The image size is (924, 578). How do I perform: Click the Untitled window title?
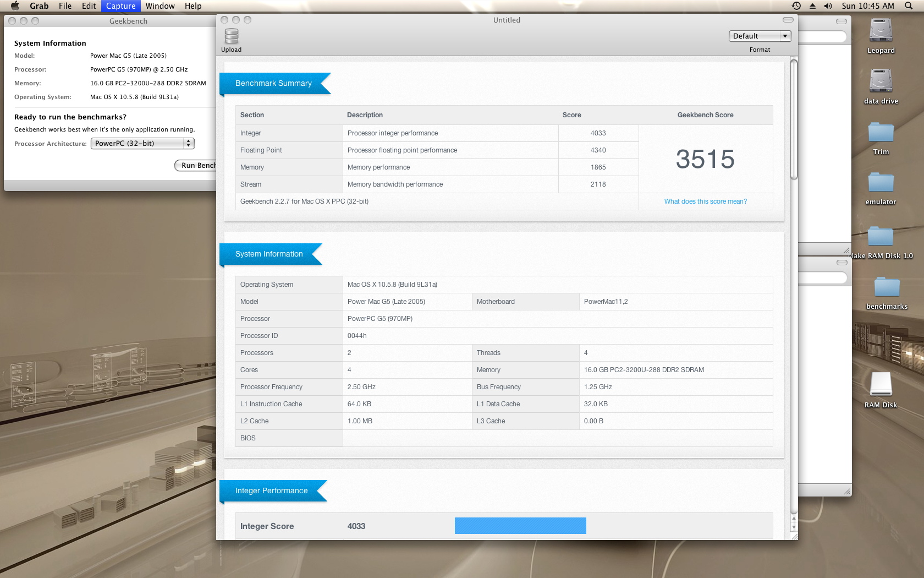click(x=507, y=20)
